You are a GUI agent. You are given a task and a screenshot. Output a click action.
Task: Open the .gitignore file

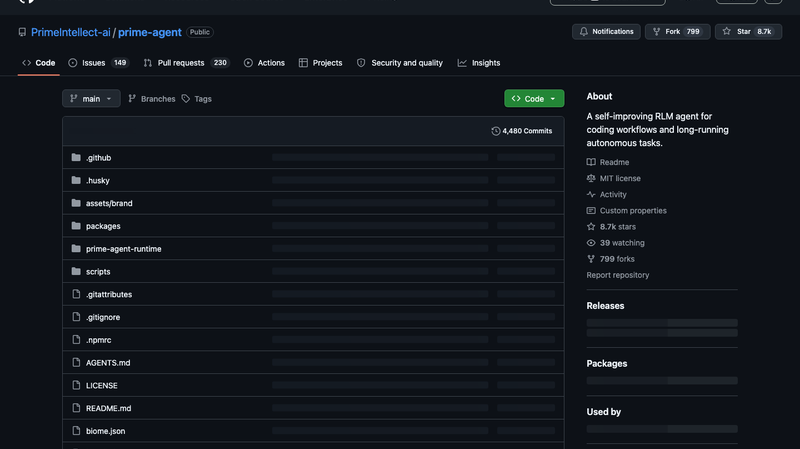click(103, 317)
